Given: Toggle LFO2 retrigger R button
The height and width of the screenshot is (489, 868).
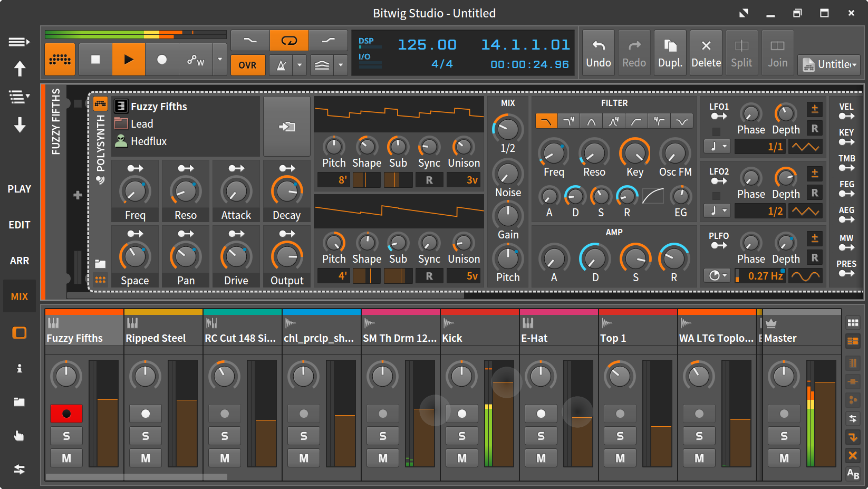Looking at the screenshot, I should click(815, 193).
